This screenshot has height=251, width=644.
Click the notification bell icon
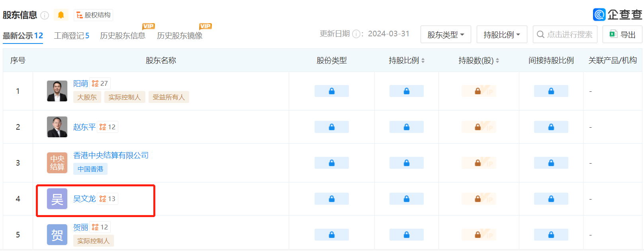61,15
